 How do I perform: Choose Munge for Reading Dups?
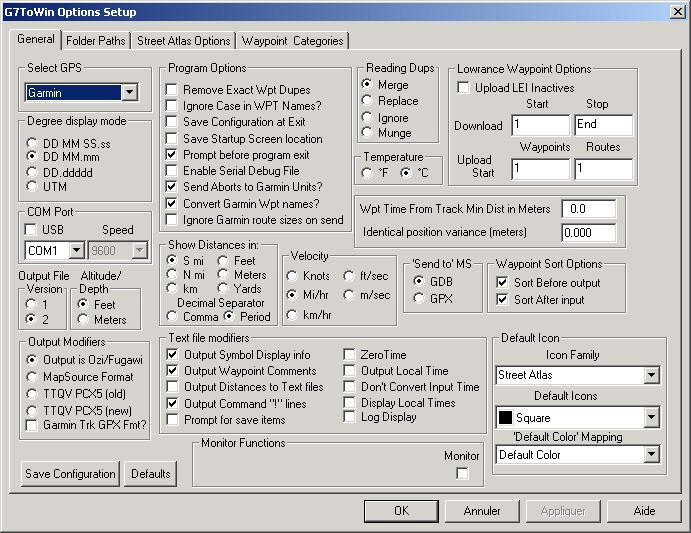click(367, 132)
